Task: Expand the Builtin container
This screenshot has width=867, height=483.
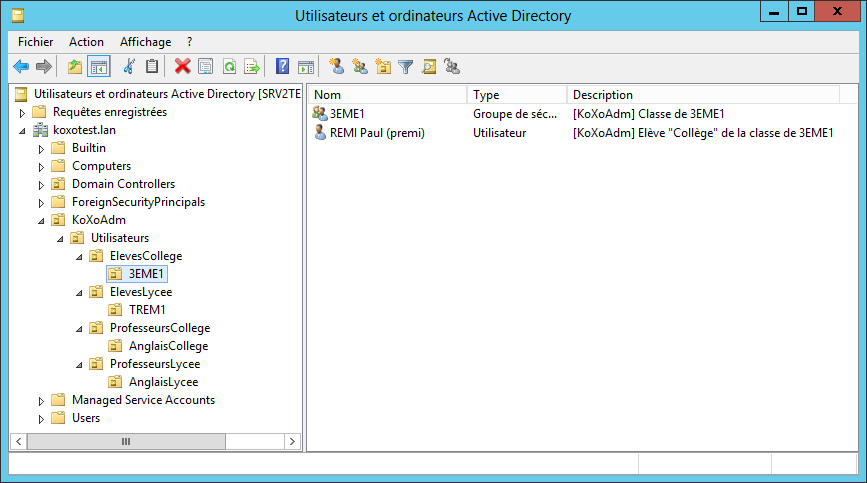Action: [41, 149]
